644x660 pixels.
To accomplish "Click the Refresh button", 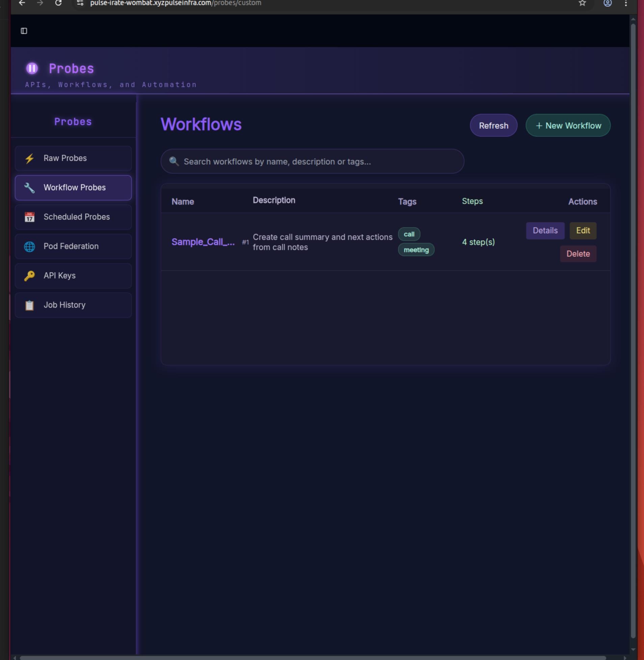I will pyautogui.click(x=493, y=126).
